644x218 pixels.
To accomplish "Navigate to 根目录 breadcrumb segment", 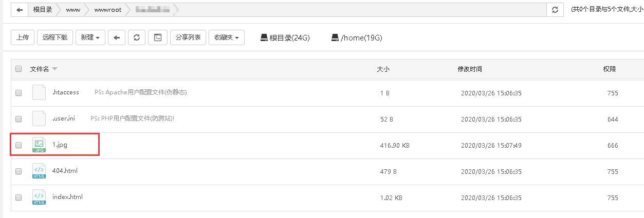I will 43,10.
